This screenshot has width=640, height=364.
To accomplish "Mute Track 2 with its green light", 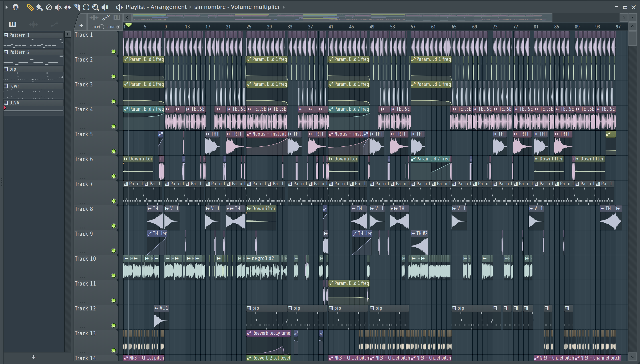I will (x=114, y=76).
